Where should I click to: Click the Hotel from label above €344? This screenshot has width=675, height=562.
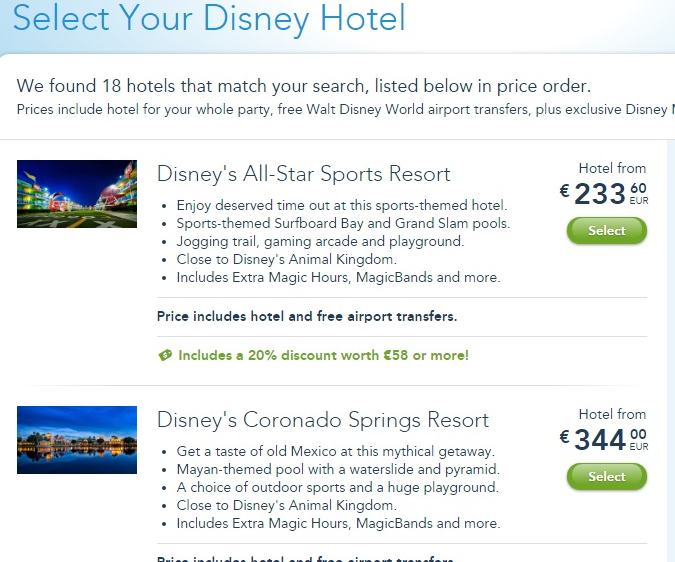612,414
